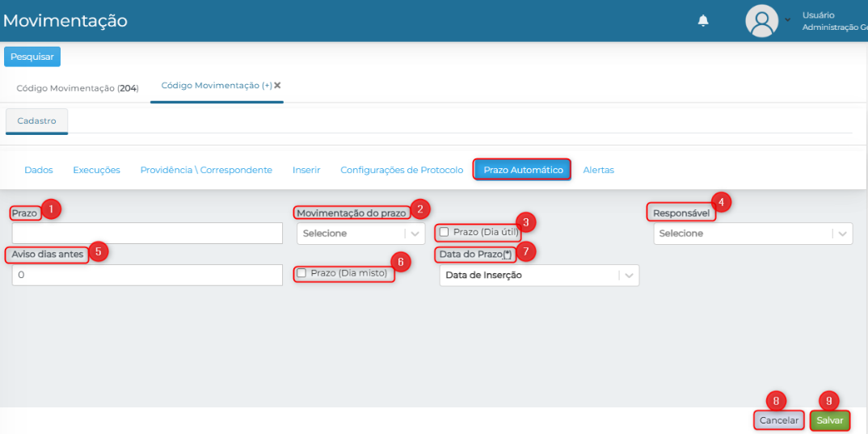Expand the user menu chevron beside avatar
868x434 pixels.
(x=787, y=20)
